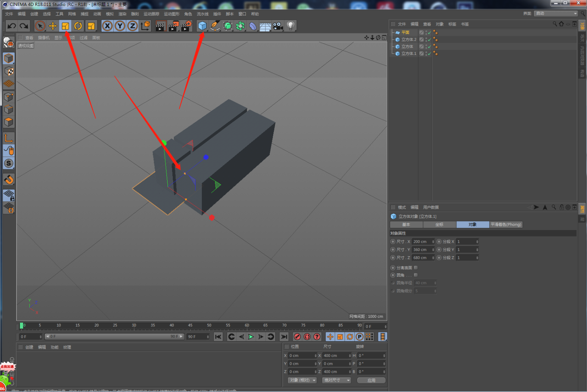Go to the last frame
The image size is (587, 392).
(x=284, y=337)
